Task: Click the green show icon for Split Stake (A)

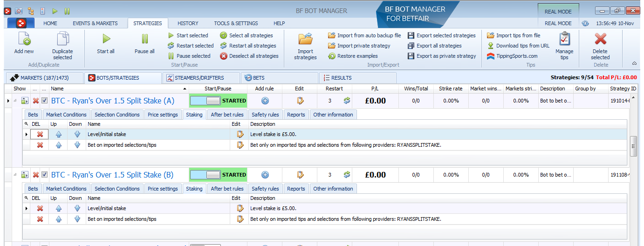Action: click(25, 101)
